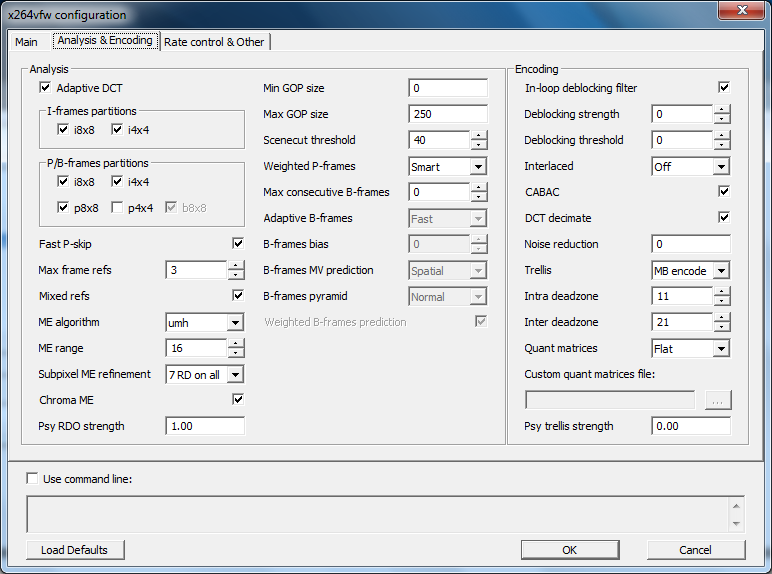Open the ME algorithm dropdown
Screen dimensions: 772x574
235,322
